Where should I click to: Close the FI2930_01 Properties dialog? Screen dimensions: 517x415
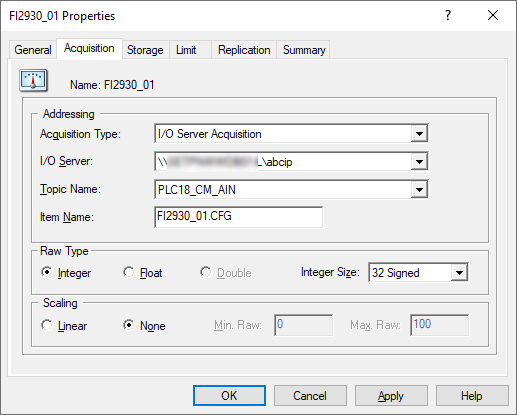pos(493,15)
